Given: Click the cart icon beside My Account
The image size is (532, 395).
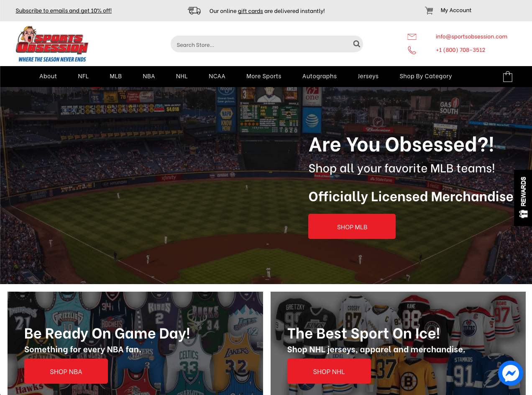Looking at the screenshot, I should click(x=429, y=10).
